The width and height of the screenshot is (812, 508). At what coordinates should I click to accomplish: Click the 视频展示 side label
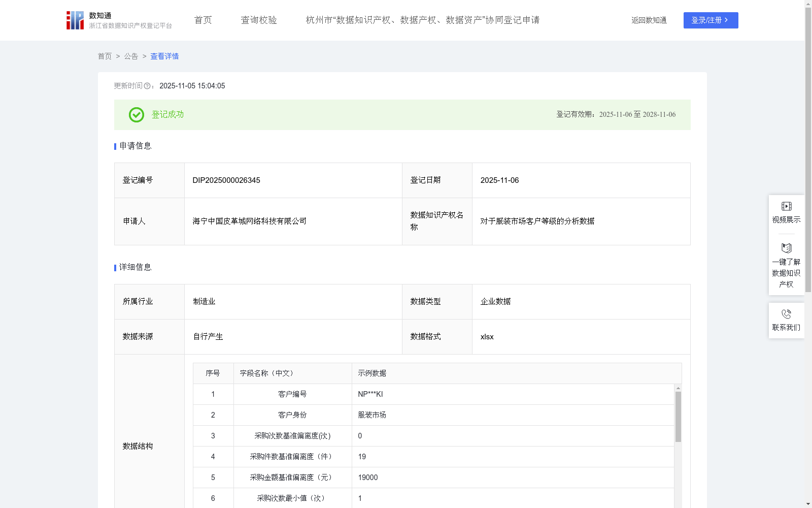click(787, 220)
